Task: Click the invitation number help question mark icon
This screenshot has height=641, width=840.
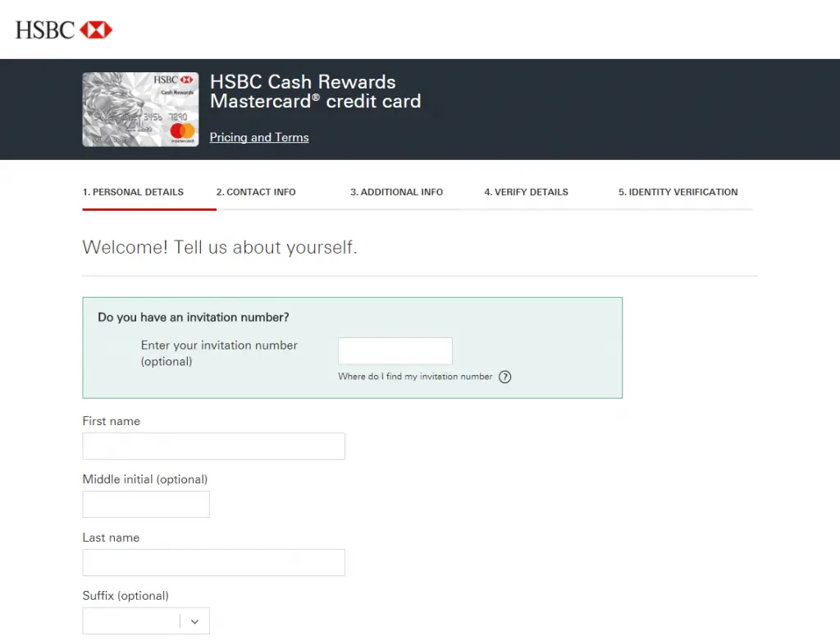Action: pyautogui.click(x=504, y=378)
